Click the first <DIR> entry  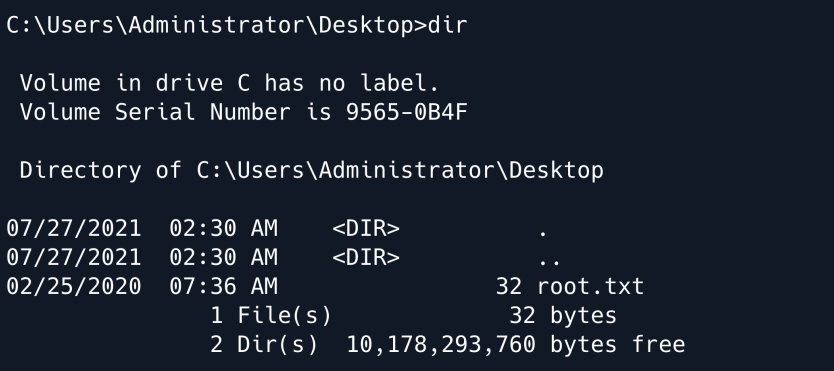click(366, 229)
